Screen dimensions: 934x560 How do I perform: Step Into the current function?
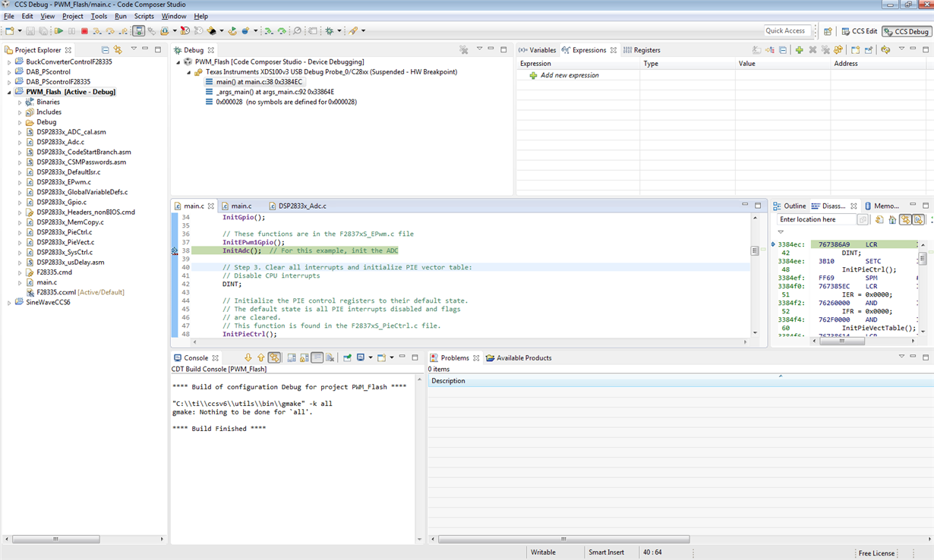click(96, 30)
